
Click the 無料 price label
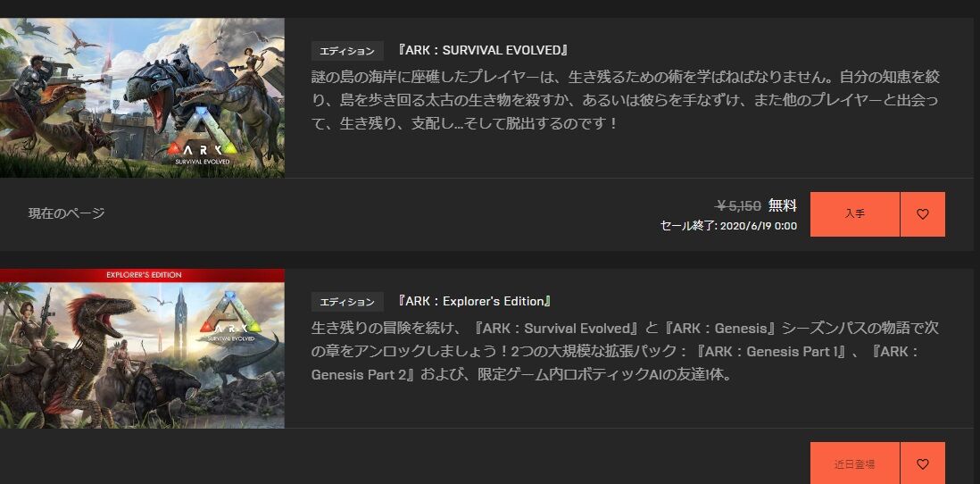click(783, 205)
